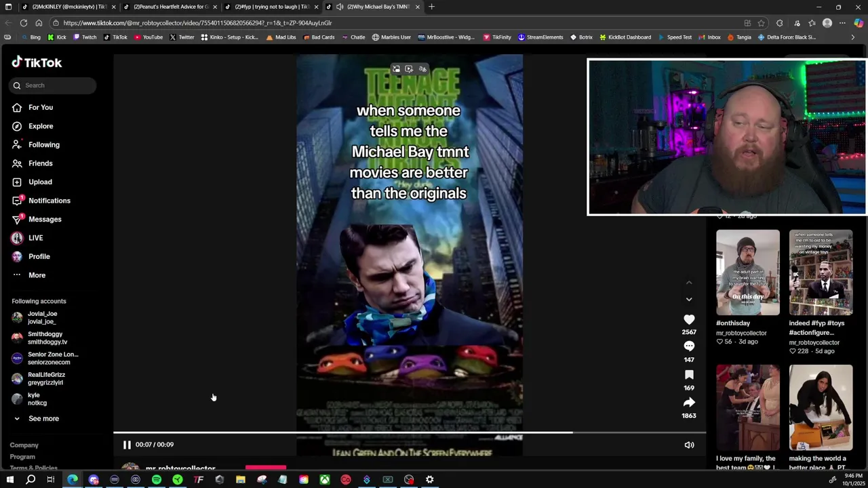This screenshot has height=488, width=868.
Task: Bookmark the video to favorites
Action: click(x=689, y=375)
